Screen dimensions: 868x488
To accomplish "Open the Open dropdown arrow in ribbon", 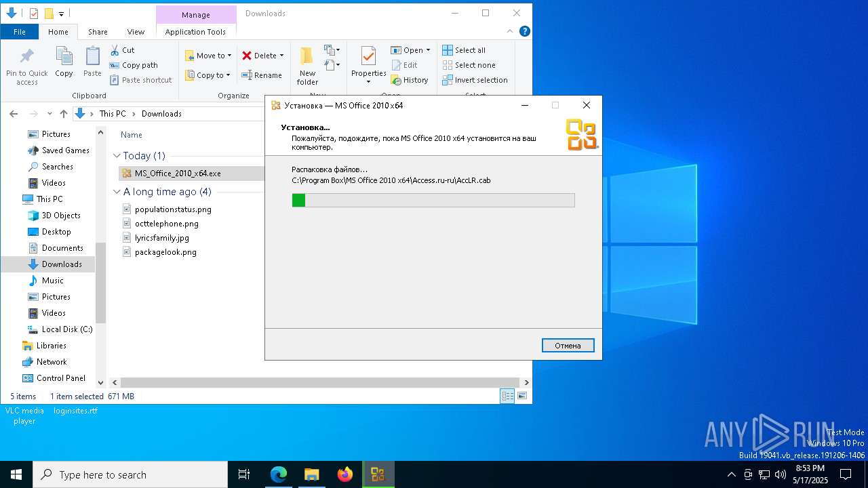I will click(428, 50).
